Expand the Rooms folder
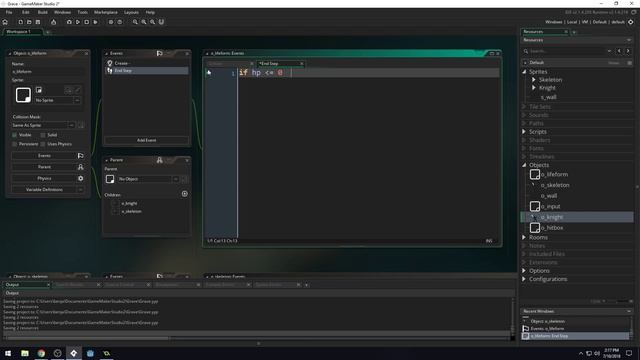 click(524, 237)
